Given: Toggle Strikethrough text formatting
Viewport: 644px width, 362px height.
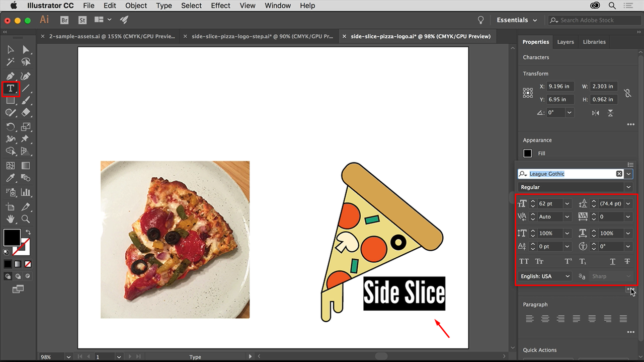Looking at the screenshot, I should pos(627,261).
